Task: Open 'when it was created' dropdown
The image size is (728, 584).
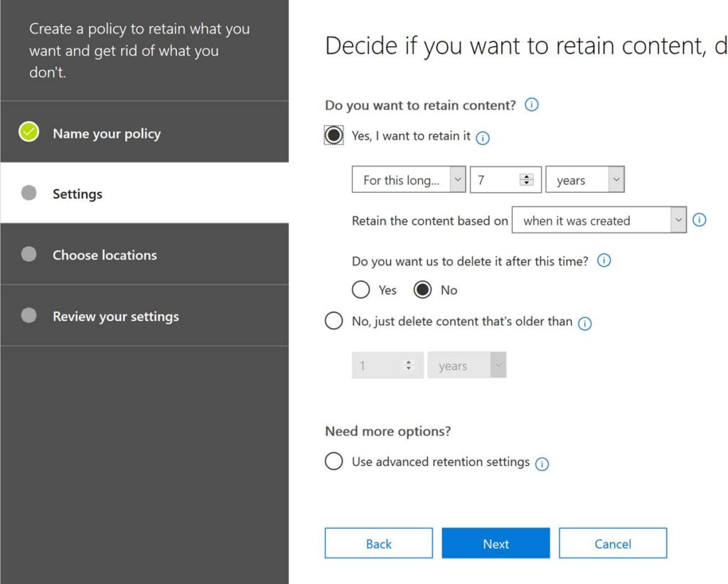Action: [599, 220]
